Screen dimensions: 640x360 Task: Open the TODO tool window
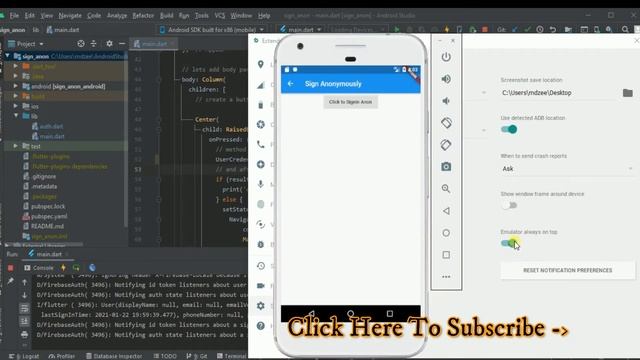[165, 356]
